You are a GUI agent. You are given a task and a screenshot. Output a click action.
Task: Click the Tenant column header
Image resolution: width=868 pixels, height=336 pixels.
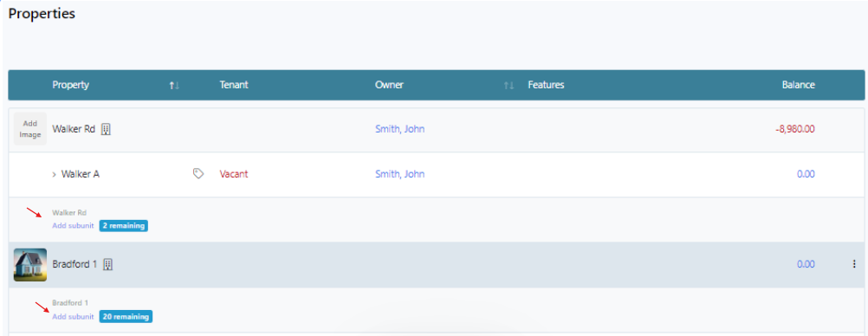tap(234, 85)
